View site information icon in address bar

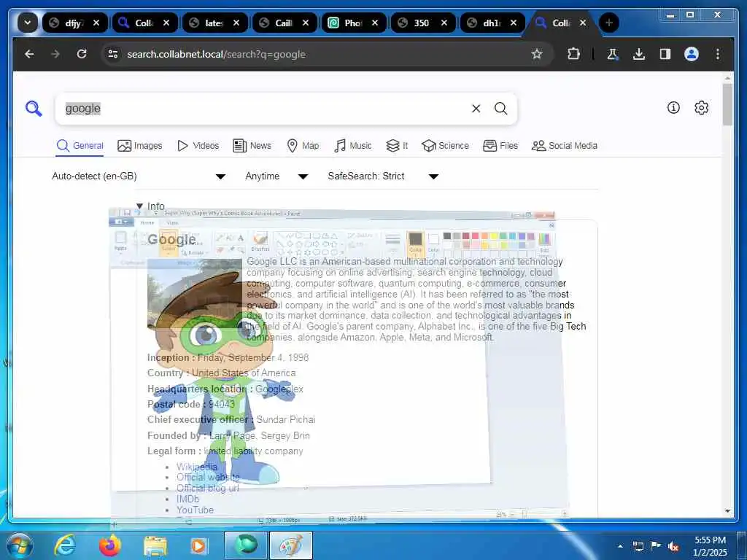tap(113, 54)
